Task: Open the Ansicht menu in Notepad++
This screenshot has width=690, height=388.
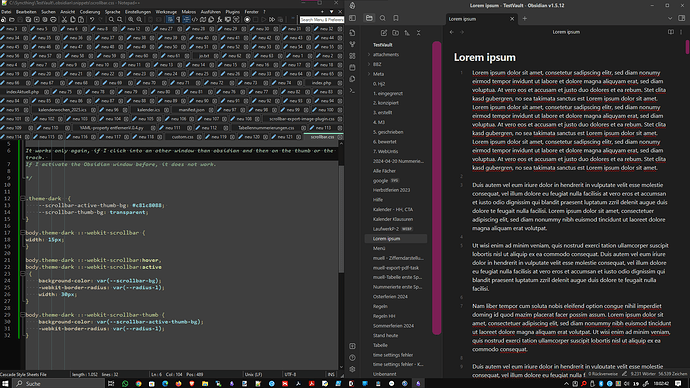Action: (68, 12)
